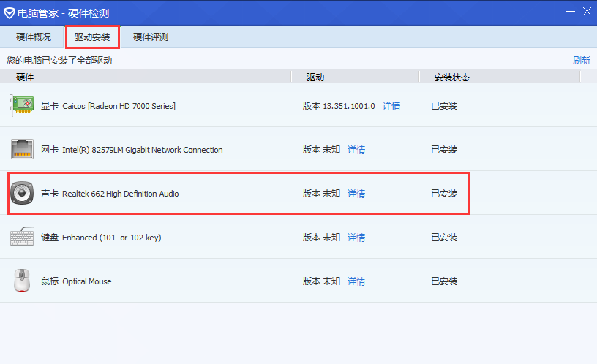Image resolution: width=597 pixels, height=364 pixels.
Task: Select text 鼠标 Optical Mouse
Action: coord(76,281)
